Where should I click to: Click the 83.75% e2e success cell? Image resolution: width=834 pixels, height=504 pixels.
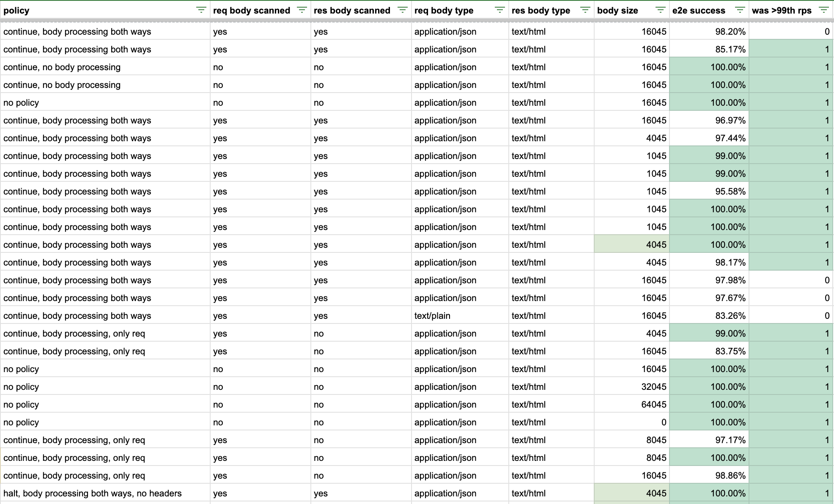coord(730,351)
